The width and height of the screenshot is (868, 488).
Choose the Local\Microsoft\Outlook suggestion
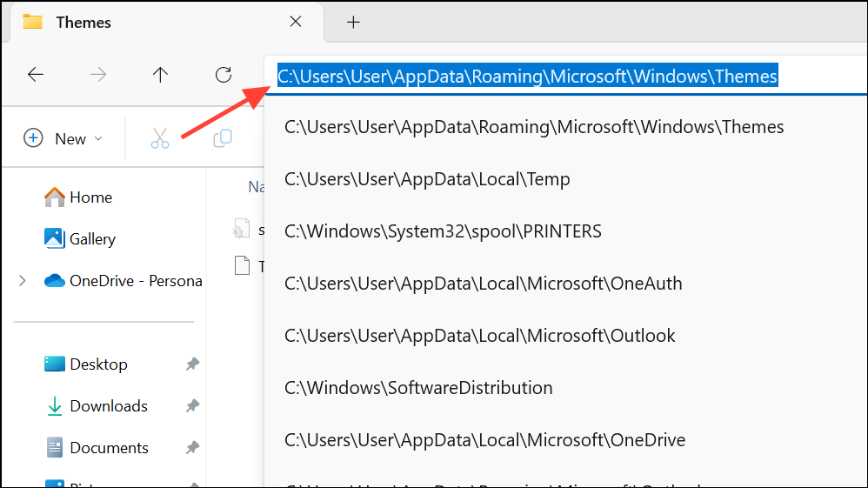[x=480, y=335]
